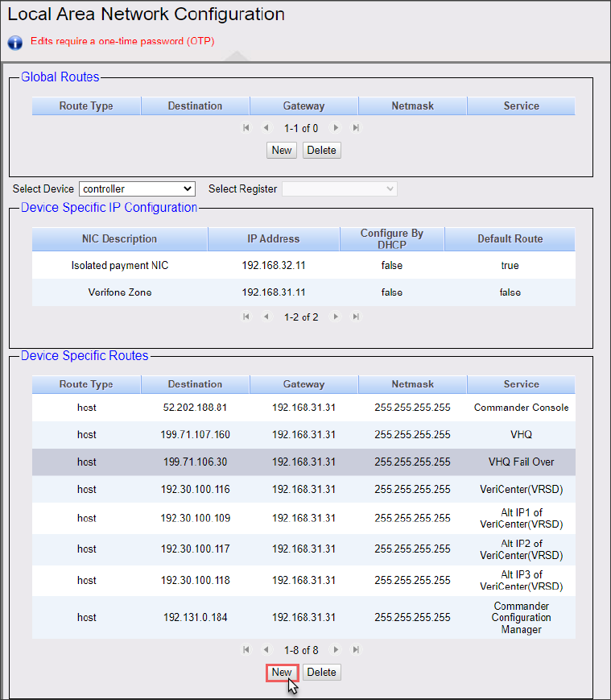Click New button in Global Routes
The image size is (611, 700).
[x=282, y=151]
